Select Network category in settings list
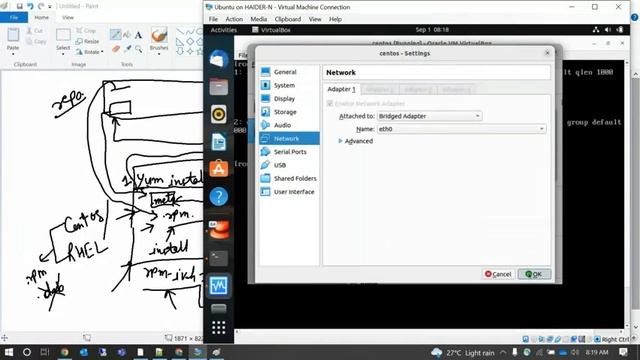Image resolution: width=640 pixels, height=360 pixels. [x=289, y=139]
